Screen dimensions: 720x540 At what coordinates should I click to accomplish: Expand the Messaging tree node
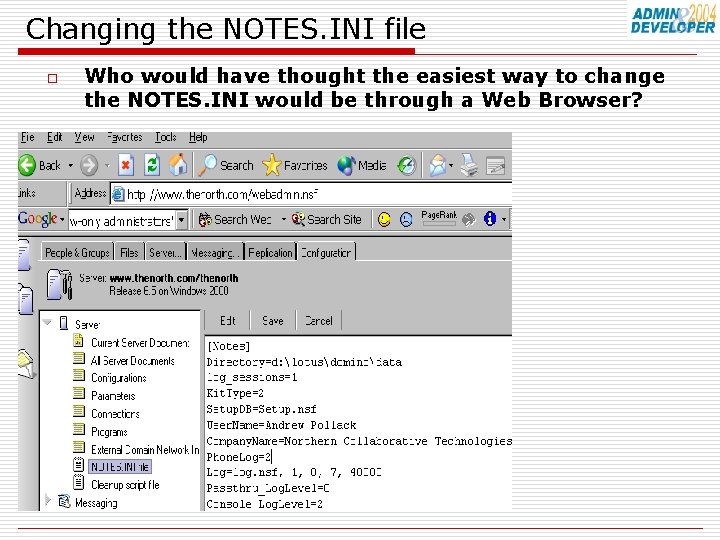[48, 500]
